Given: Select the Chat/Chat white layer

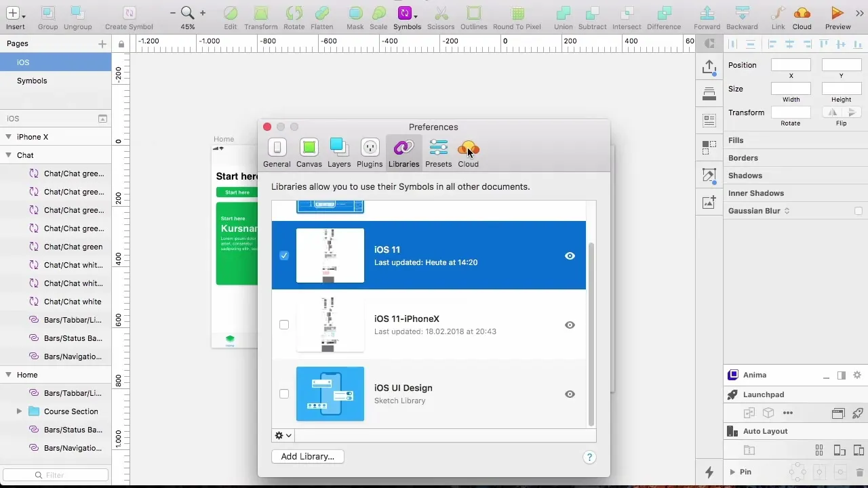Looking at the screenshot, I should pyautogui.click(x=56, y=302).
